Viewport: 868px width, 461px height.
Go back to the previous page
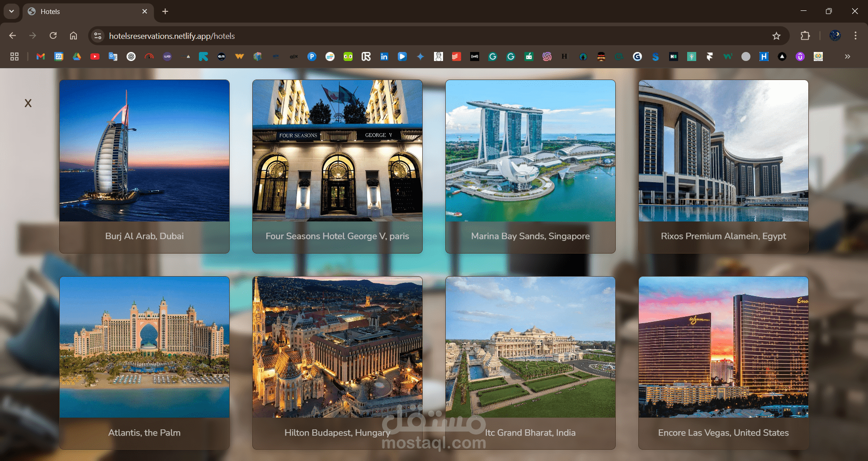click(13, 36)
